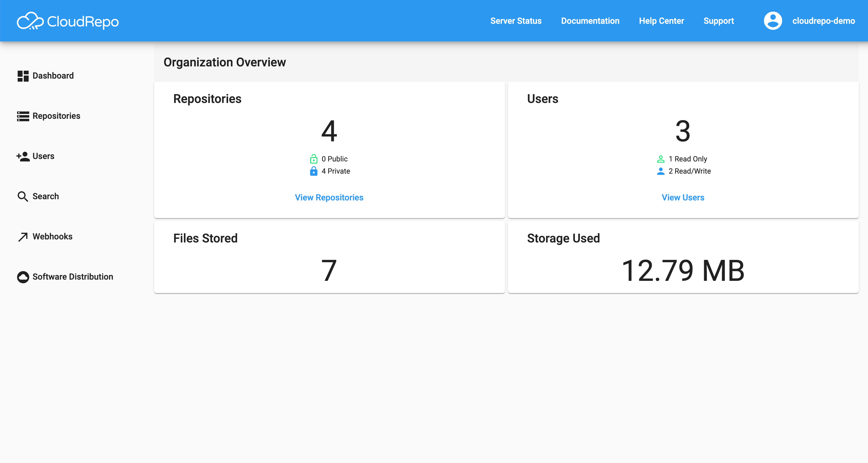Click the 12.79 MB storage value
This screenshot has height=463, width=868.
(683, 270)
